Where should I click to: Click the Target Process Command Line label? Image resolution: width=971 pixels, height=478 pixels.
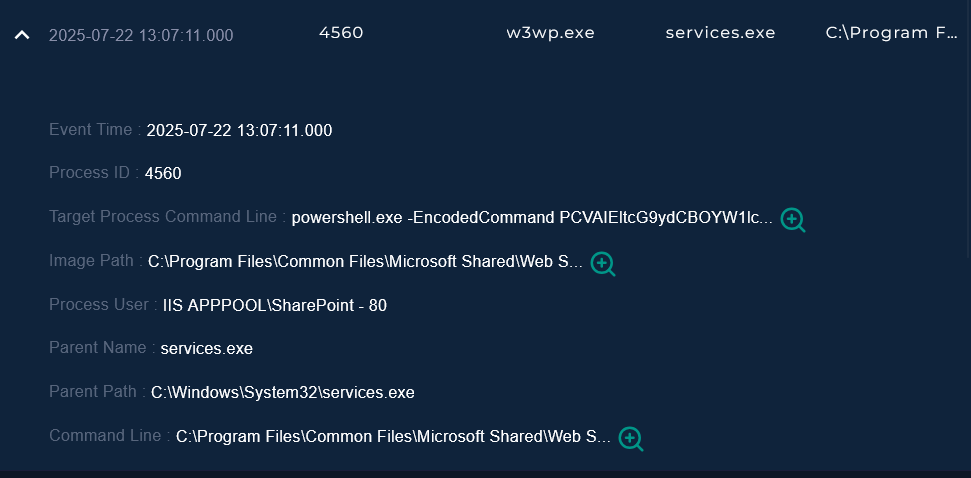click(167, 217)
